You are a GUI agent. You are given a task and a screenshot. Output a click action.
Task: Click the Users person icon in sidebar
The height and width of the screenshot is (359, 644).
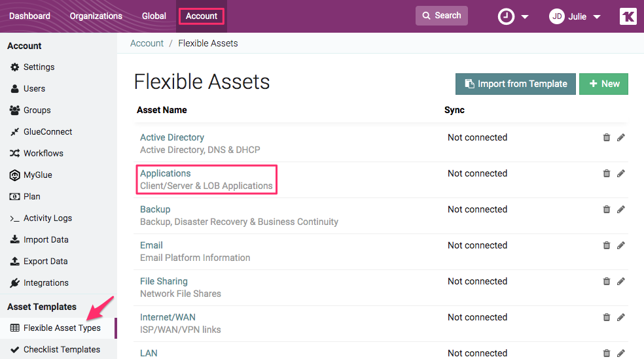point(15,89)
